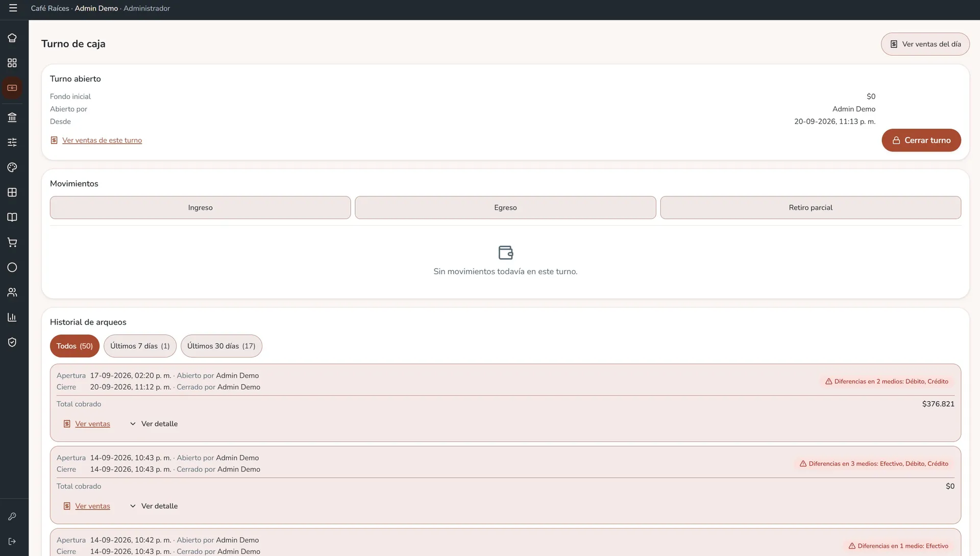
Task: Click the receipt icon in the $0 arqueo
Action: pyautogui.click(x=67, y=506)
